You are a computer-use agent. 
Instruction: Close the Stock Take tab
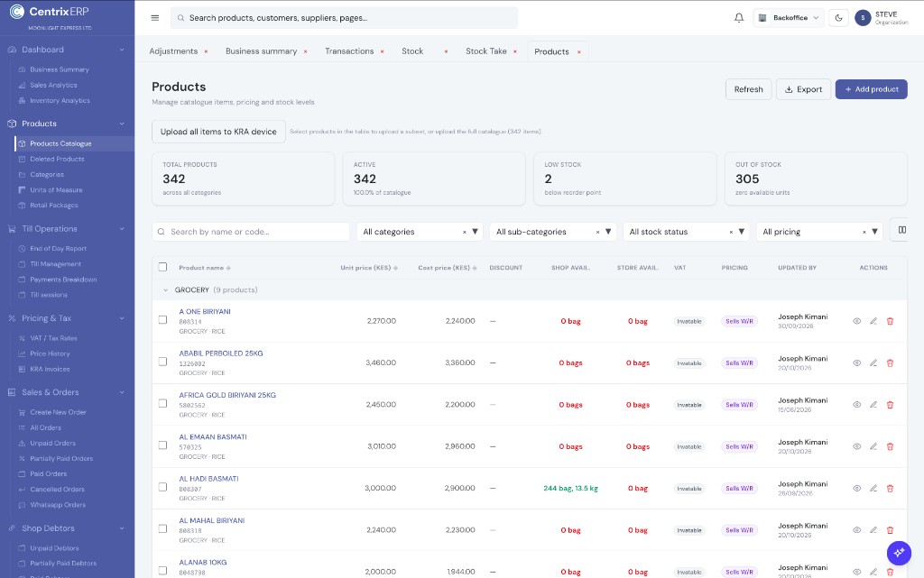click(x=515, y=51)
